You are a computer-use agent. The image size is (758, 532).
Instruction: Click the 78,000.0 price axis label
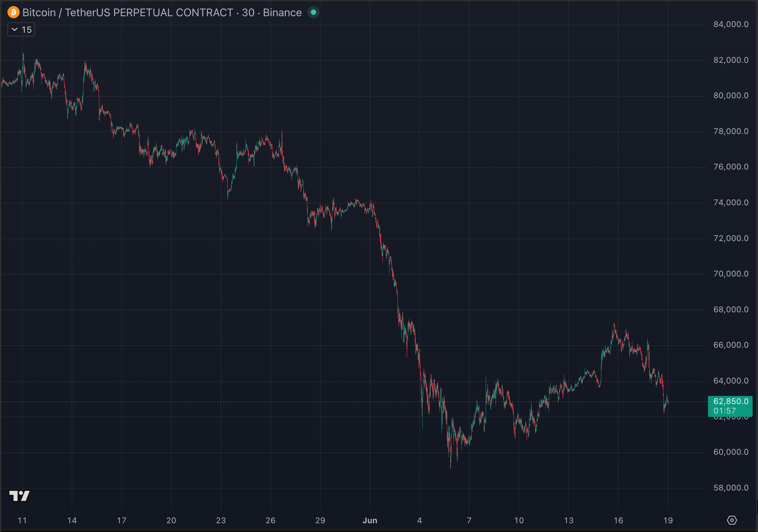click(x=731, y=131)
